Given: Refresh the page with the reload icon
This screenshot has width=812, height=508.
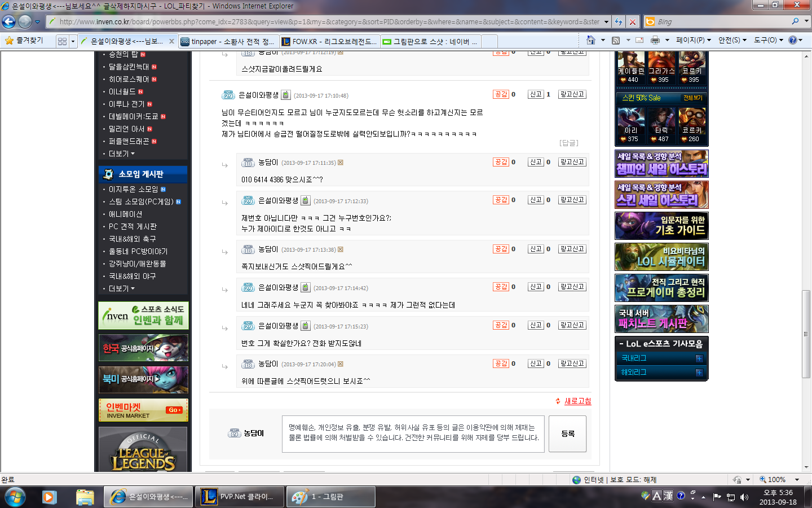Looking at the screenshot, I should pos(619,22).
